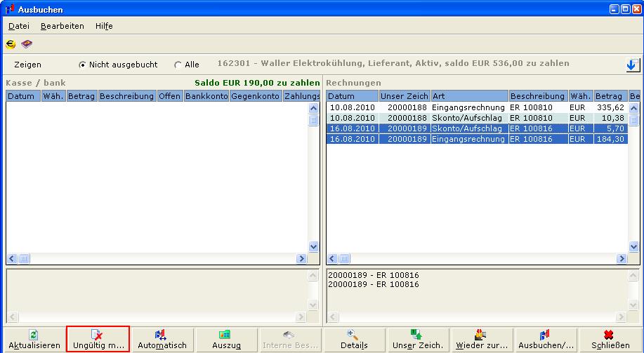
Task: Run the Automatisch matching button
Action: point(162,340)
